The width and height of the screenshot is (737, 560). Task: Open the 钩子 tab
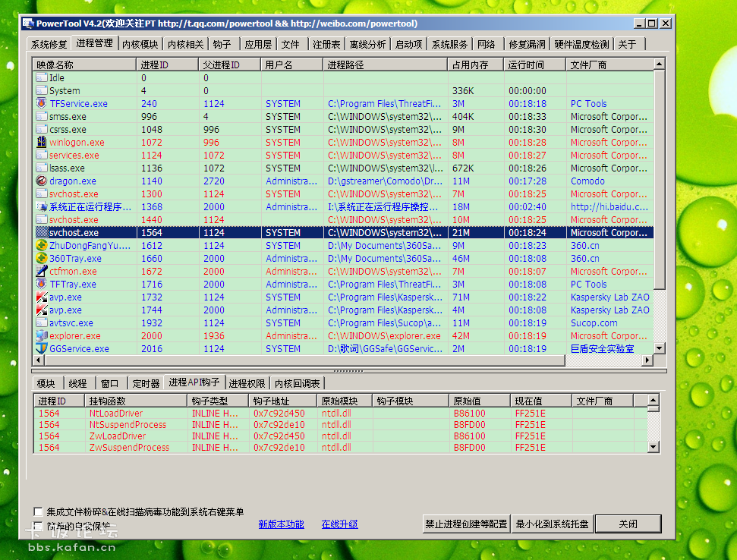[x=222, y=44]
